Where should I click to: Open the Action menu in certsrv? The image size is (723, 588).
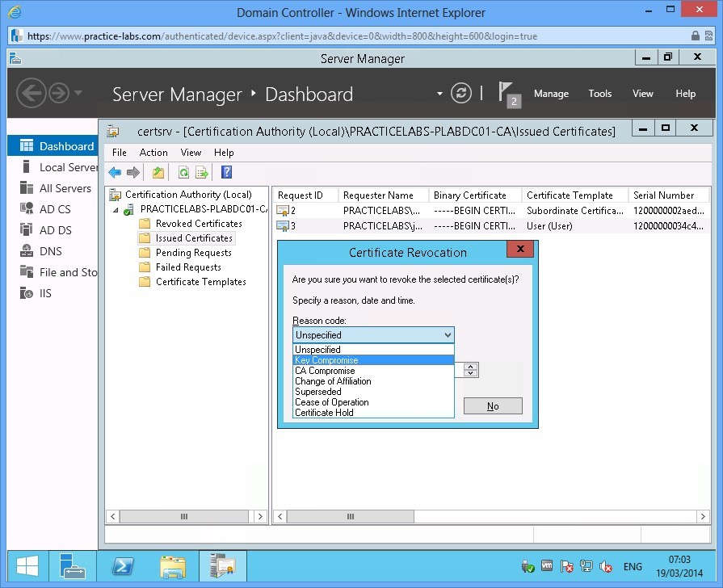click(x=153, y=152)
